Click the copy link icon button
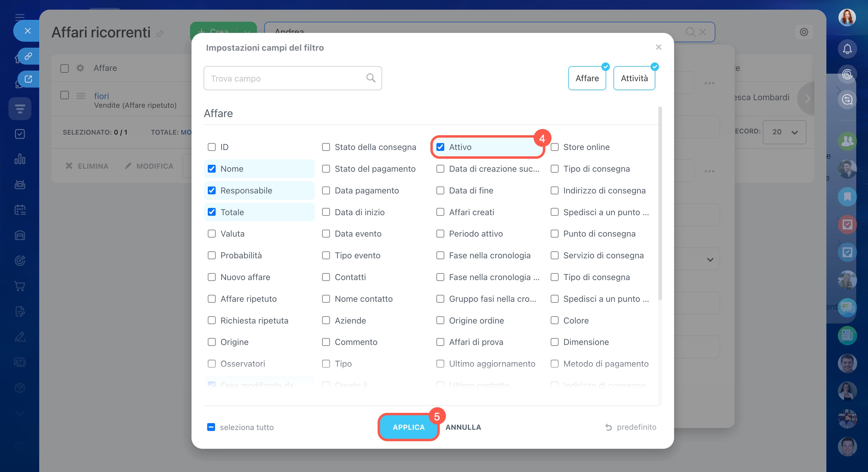The height and width of the screenshot is (472, 868). tap(28, 56)
